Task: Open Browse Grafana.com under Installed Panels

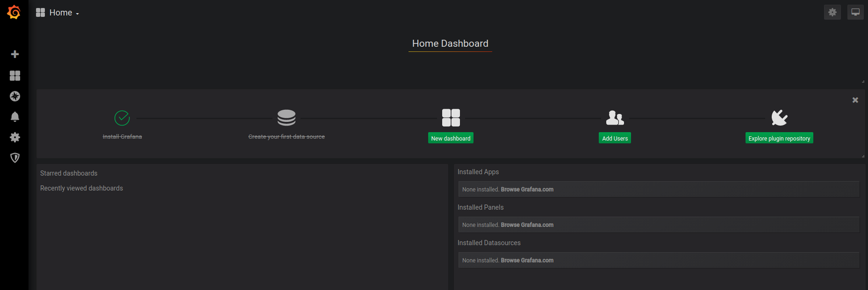Action: [527, 225]
